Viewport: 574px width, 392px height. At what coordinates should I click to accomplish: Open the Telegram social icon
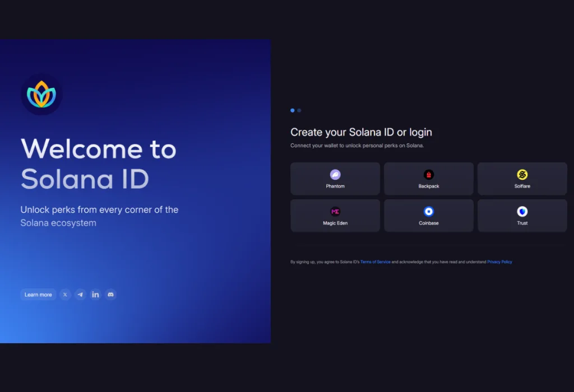pyautogui.click(x=81, y=295)
